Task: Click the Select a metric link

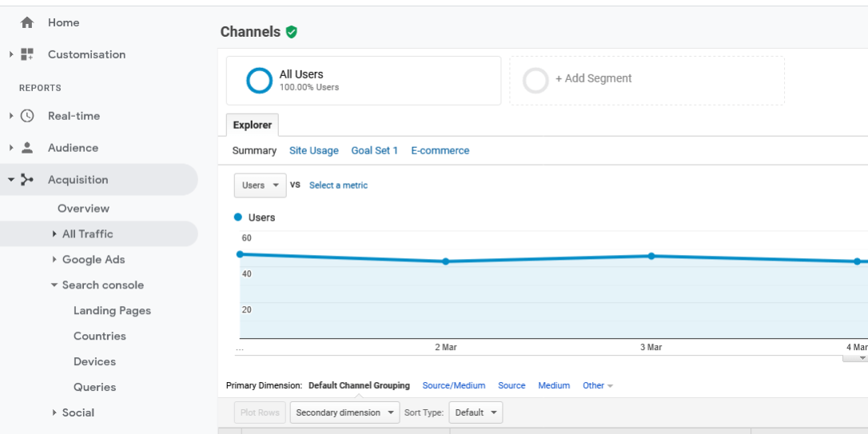Action: coord(338,185)
